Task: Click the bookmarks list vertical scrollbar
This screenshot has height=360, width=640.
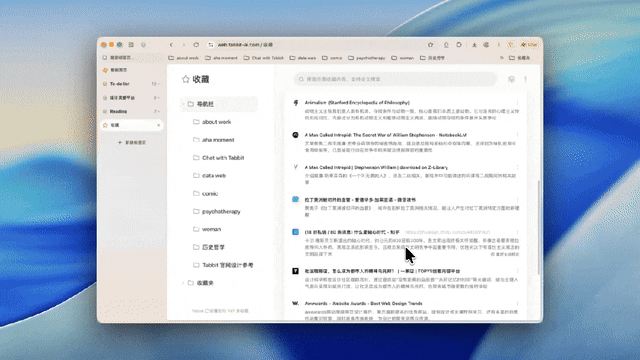Action: pos(539,227)
